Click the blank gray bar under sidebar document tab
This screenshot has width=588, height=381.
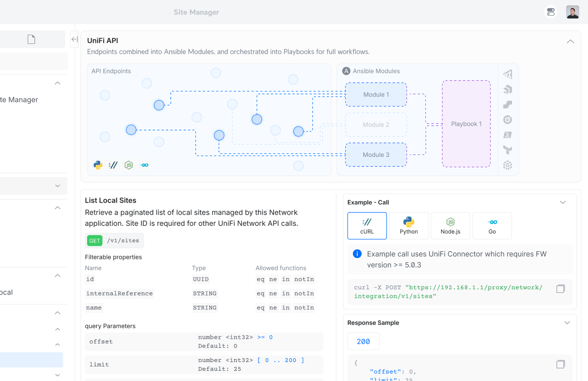pyautogui.click(x=33, y=61)
